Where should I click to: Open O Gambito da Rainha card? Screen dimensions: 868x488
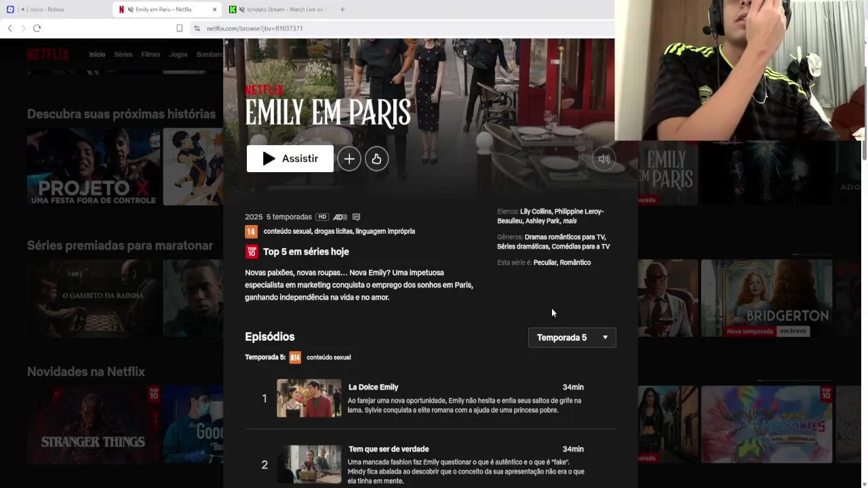point(94,298)
